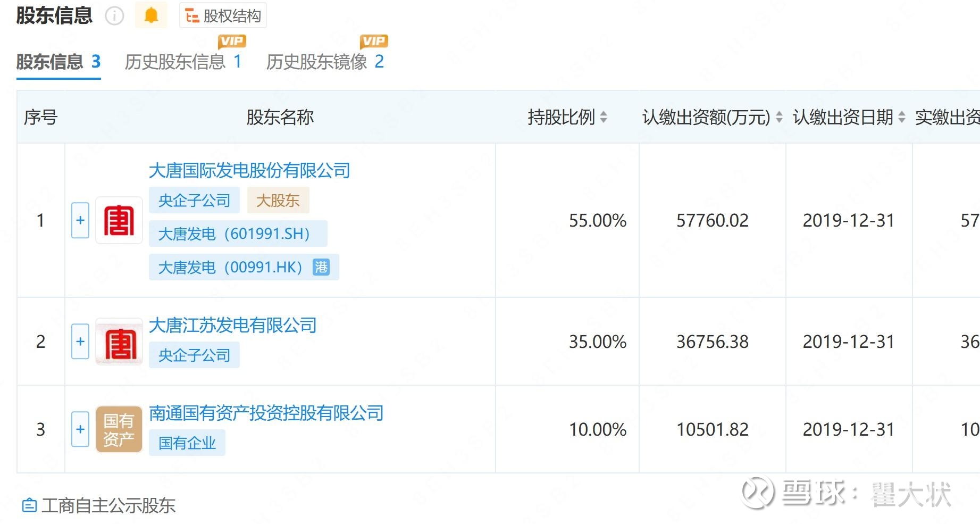Viewport: 980px width, 524px height.
Task: Open the 大唐发电 (00991.HK) stock tag
Action: (x=244, y=267)
